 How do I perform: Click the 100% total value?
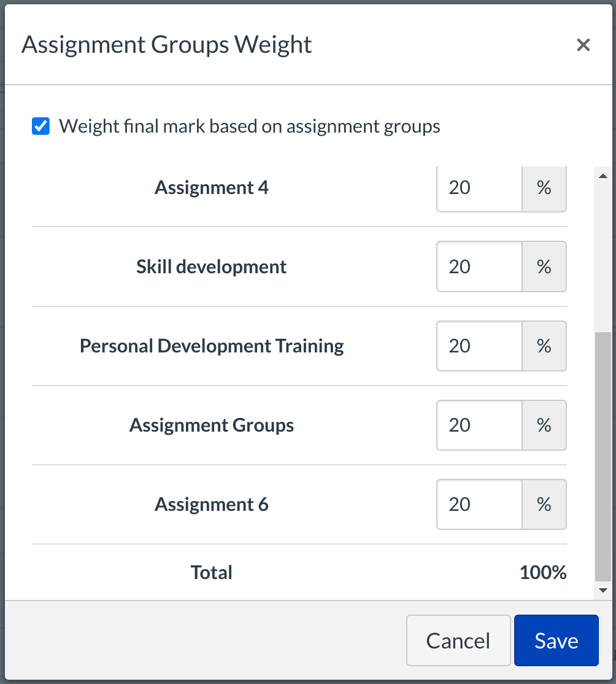[x=542, y=573]
